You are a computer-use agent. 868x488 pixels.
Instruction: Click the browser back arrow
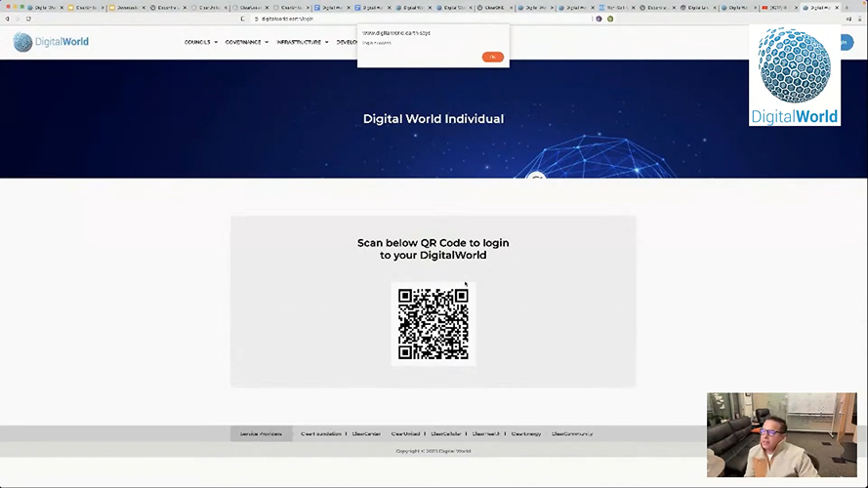tap(8, 19)
